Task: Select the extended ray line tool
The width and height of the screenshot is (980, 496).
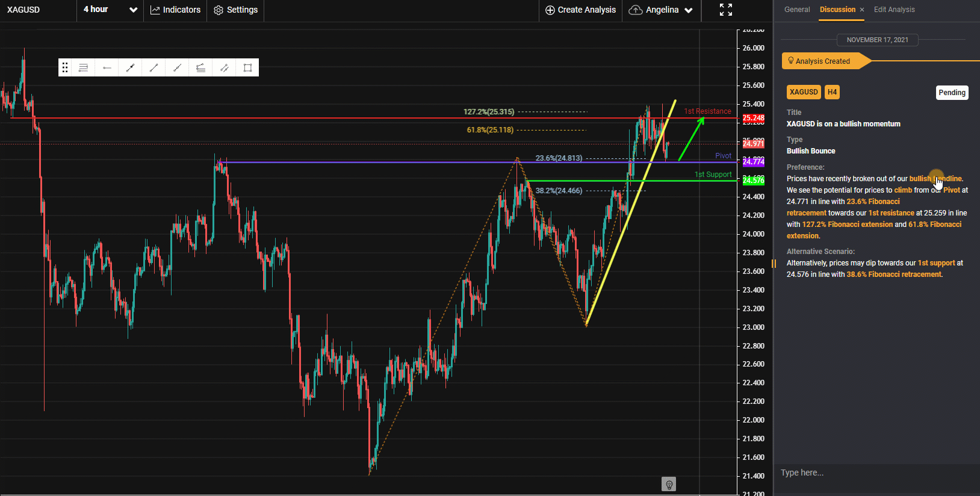Action: 177,67
